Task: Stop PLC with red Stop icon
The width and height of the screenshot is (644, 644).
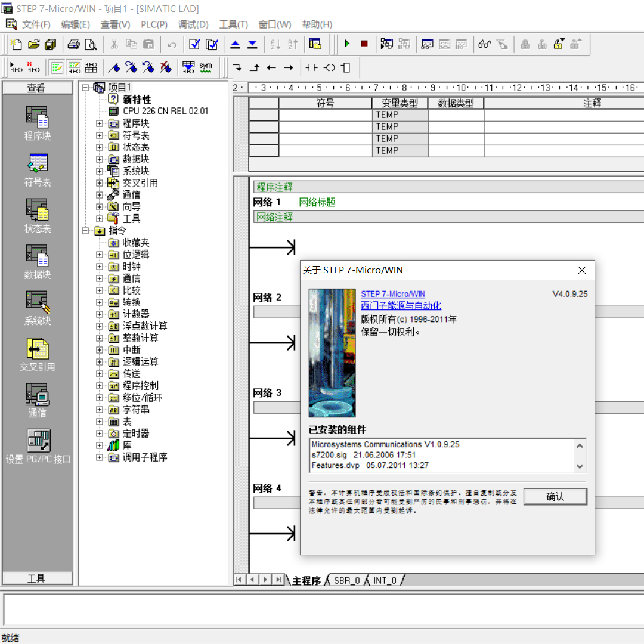Action: point(364,44)
